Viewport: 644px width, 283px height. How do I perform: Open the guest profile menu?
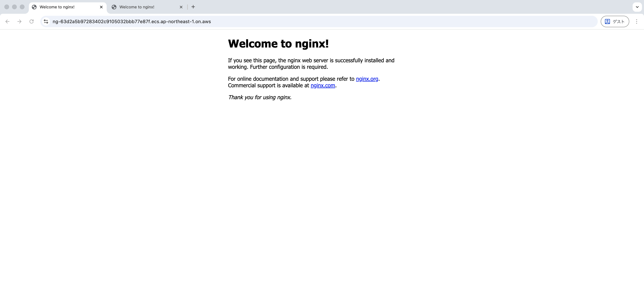(615, 21)
